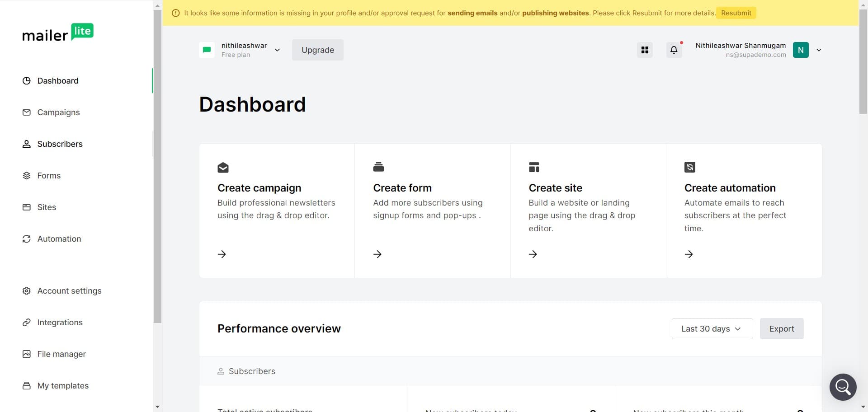Select the Dashboard menu item
This screenshot has width=868, height=412.
(x=58, y=80)
